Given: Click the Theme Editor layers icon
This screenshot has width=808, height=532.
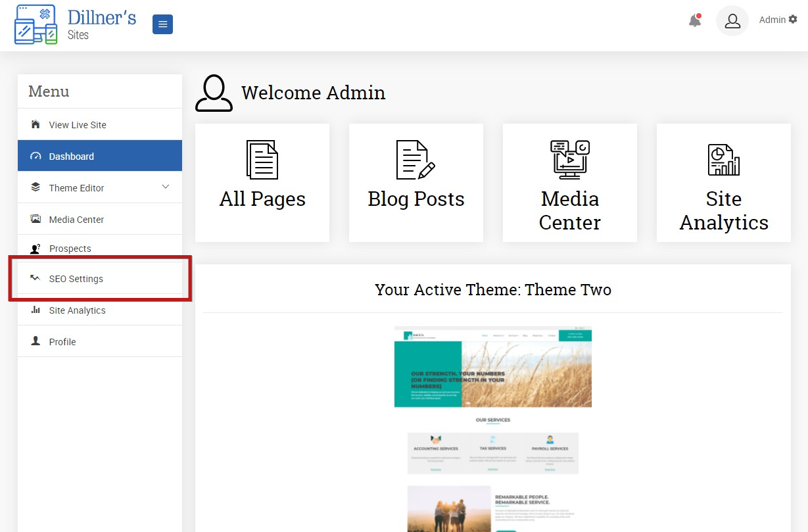Looking at the screenshot, I should (x=36, y=187).
